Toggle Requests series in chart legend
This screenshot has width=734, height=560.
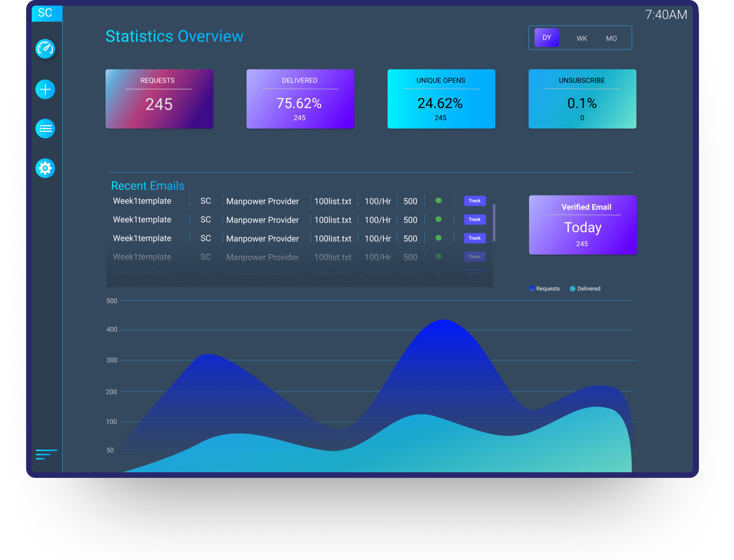click(x=544, y=289)
